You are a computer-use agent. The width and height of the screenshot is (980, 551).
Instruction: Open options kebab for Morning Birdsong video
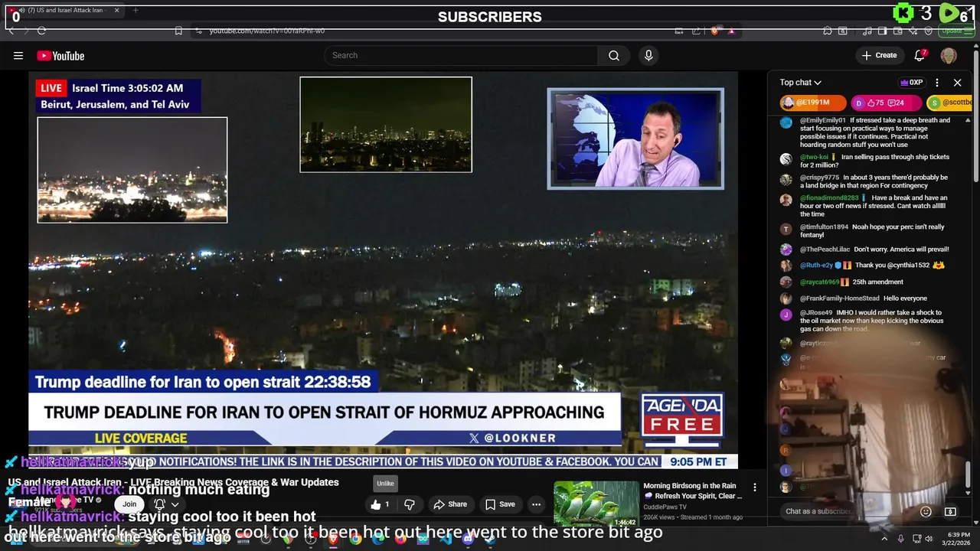[x=755, y=487]
